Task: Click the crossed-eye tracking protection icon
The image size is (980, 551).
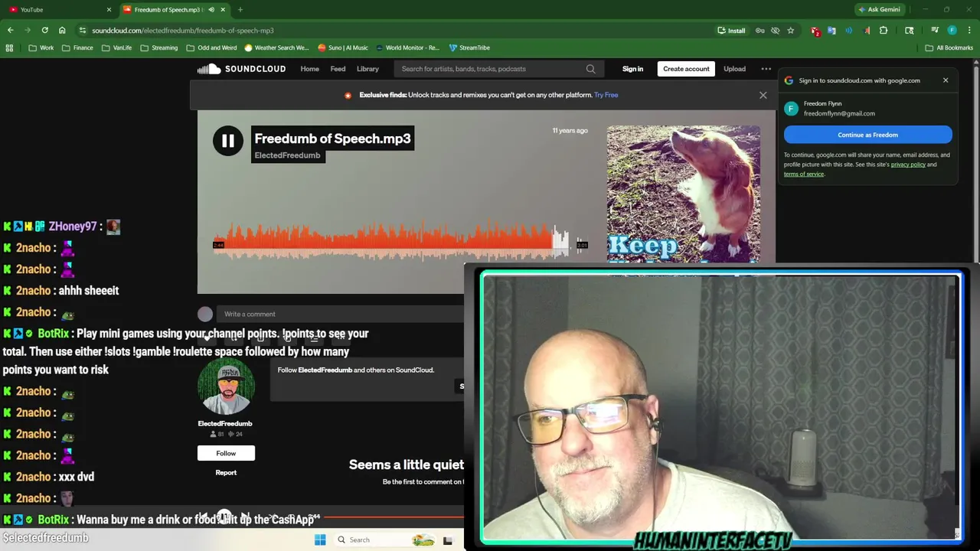Action: coord(775,31)
